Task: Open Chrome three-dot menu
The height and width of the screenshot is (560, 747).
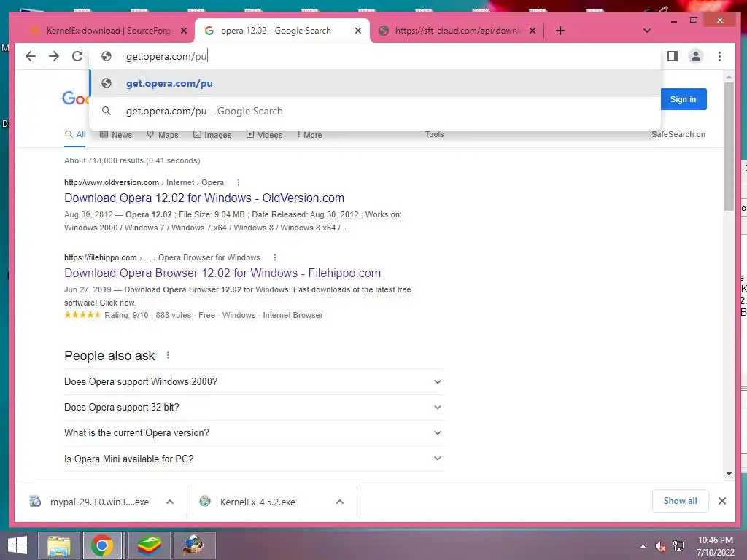Action: coord(719,56)
